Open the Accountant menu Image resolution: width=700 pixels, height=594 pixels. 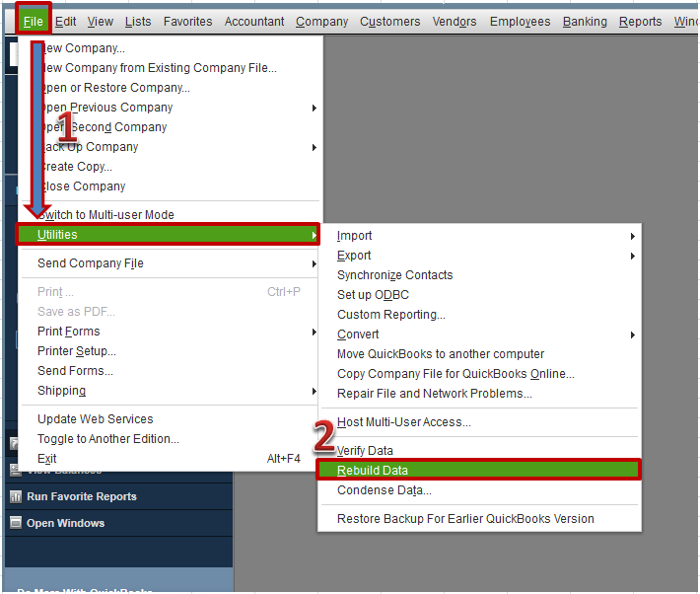(x=254, y=22)
